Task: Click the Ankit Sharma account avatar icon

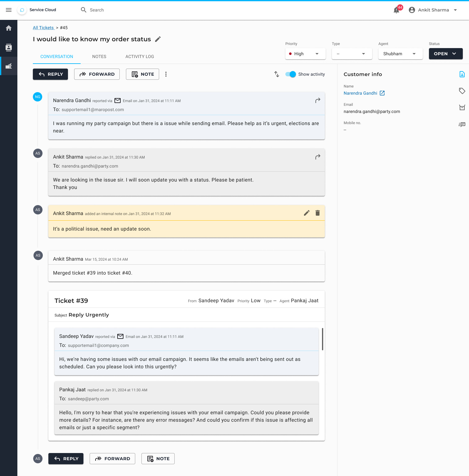Action: pos(412,10)
